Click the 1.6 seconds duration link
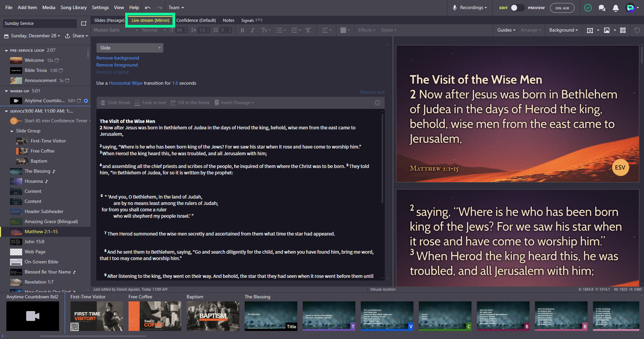 pyautogui.click(x=175, y=83)
